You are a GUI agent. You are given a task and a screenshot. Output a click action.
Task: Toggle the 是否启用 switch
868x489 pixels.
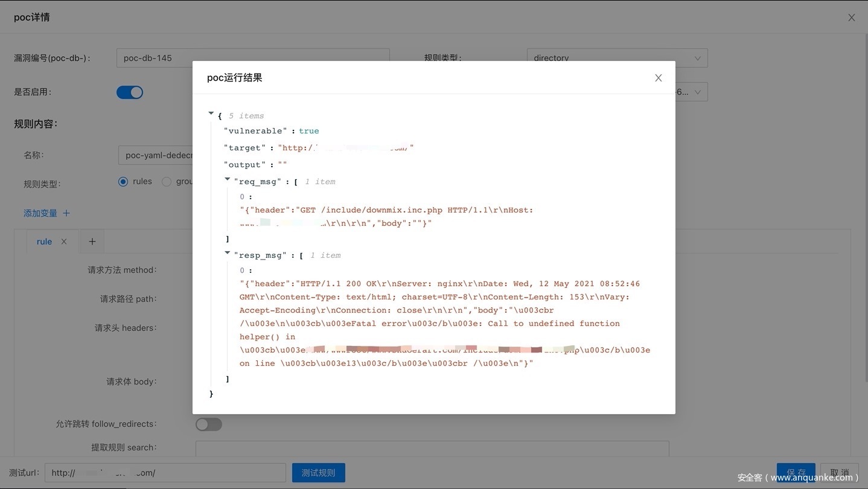point(130,92)
